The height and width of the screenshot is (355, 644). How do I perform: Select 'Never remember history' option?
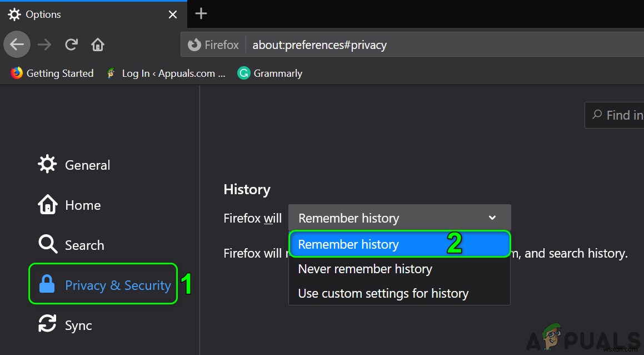click(365, 269)
